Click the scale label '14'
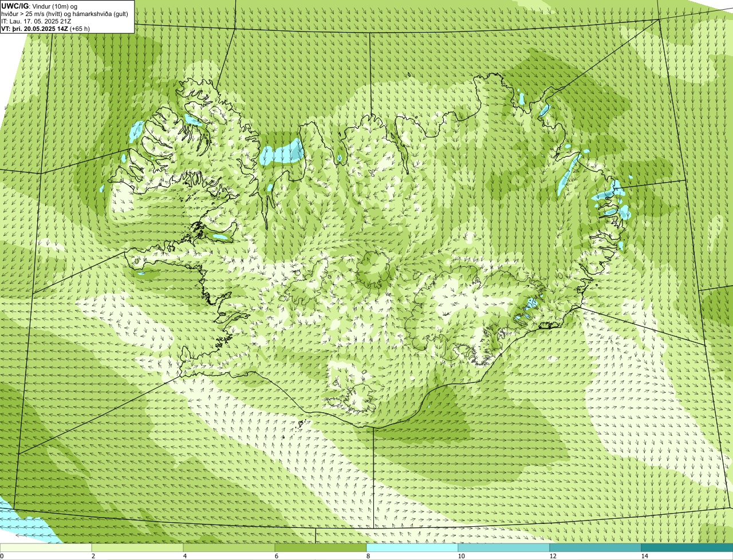733x560 pixels. click(x=644, y=556)
